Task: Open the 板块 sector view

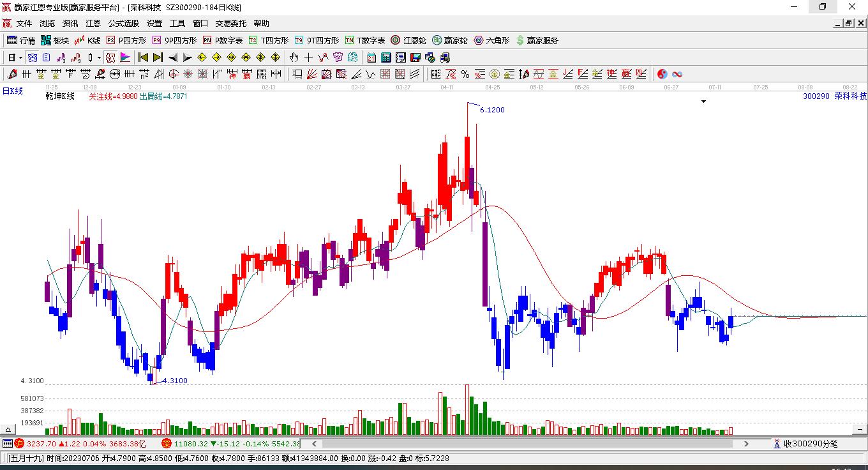Action: coord(55,40)
